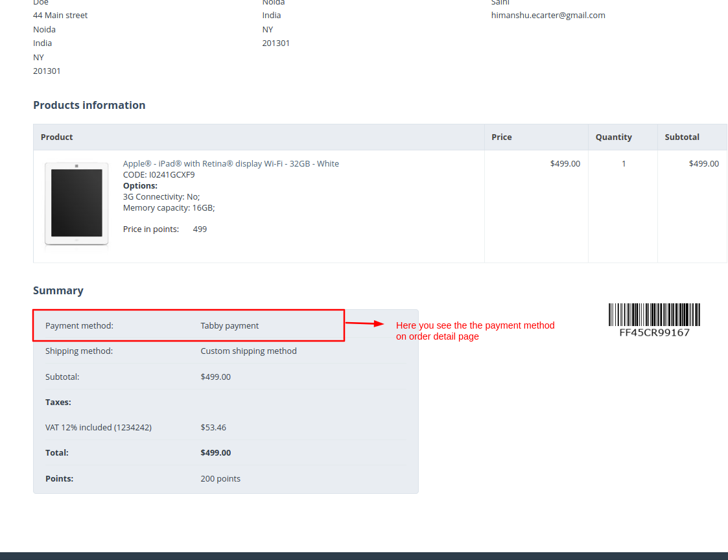The width and height of the screenshot is (728, 560).
Task: Click '44 Main street' address line
Action: 60,16
